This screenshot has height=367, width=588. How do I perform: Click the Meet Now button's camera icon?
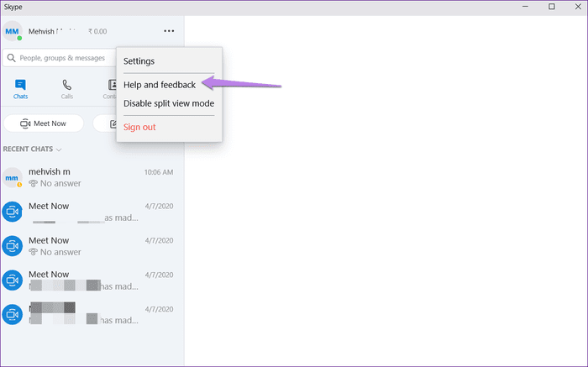tap(25, 123)
